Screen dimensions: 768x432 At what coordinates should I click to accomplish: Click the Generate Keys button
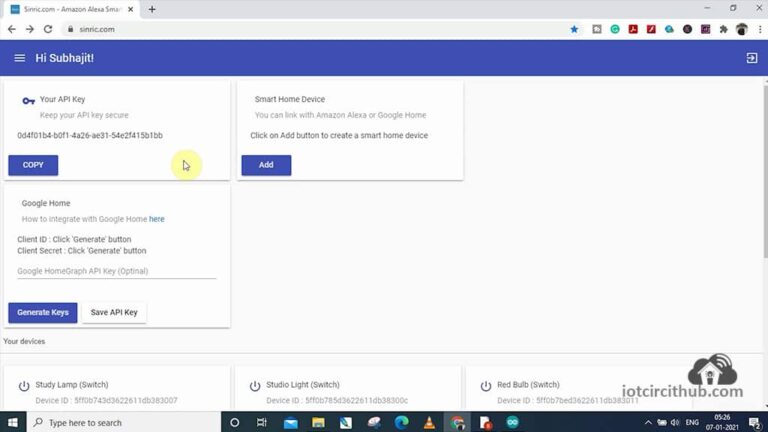point(42,313)
